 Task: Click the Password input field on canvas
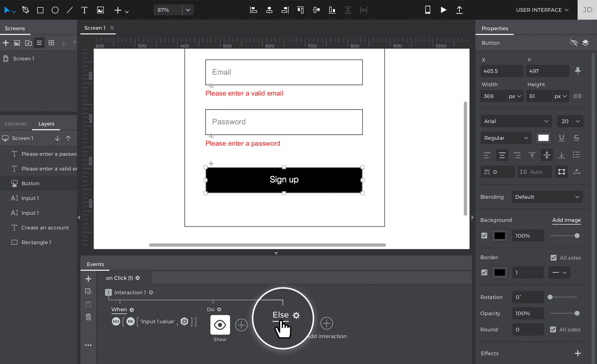284,122
